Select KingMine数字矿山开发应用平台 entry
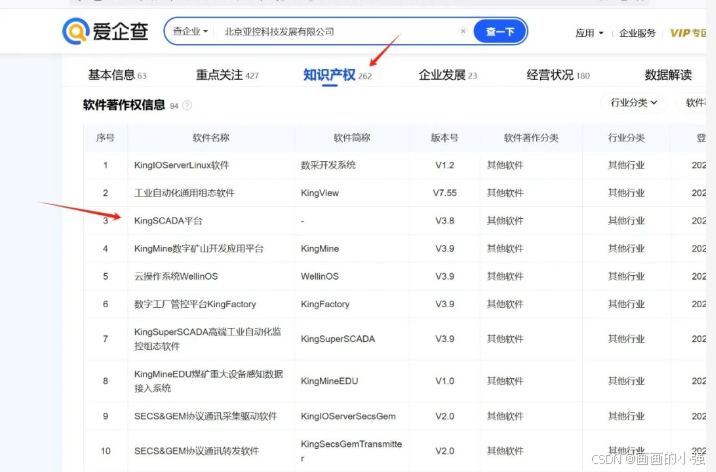 199,249
